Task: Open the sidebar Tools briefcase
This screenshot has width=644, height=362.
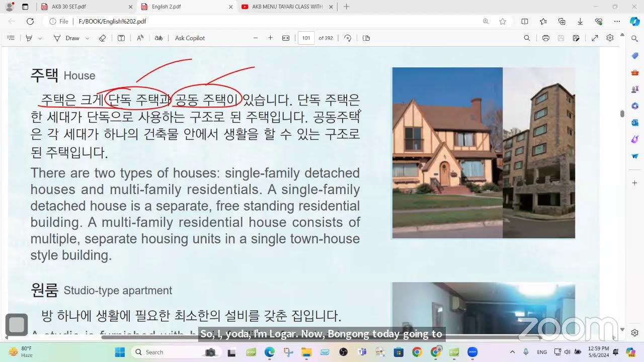Action: 635,73
